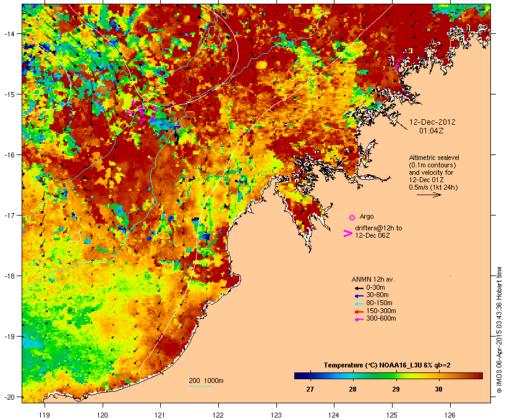Click the 'drifters@12h to' label
The height and width of the screenshot is (420, 507).
click(378, 228)
